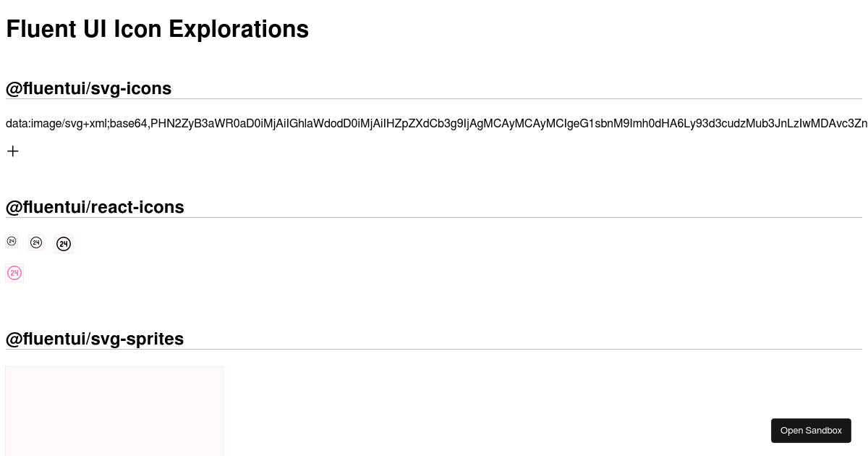The height and width of the screenshot is (456, 868).
Task: Select the plus icon under svg-icons section
Action: [x=12, y=151]
